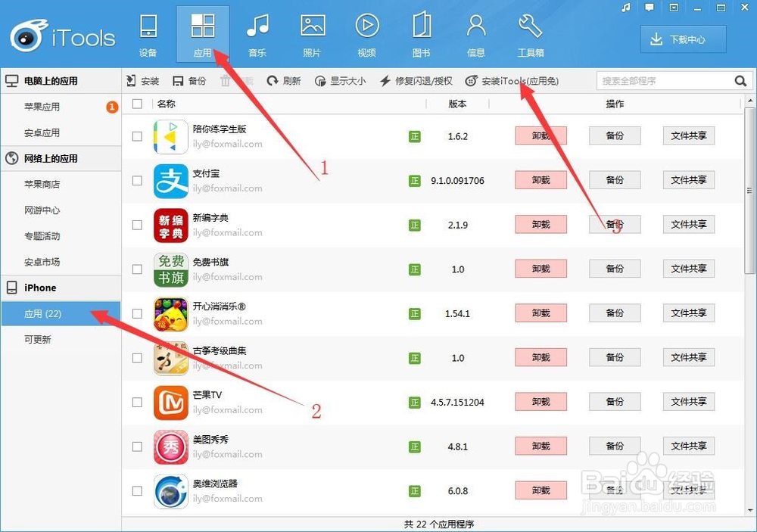Open 网游中心 in the sidebar
The width and height of the screenshot is (757, 532).
61,210
